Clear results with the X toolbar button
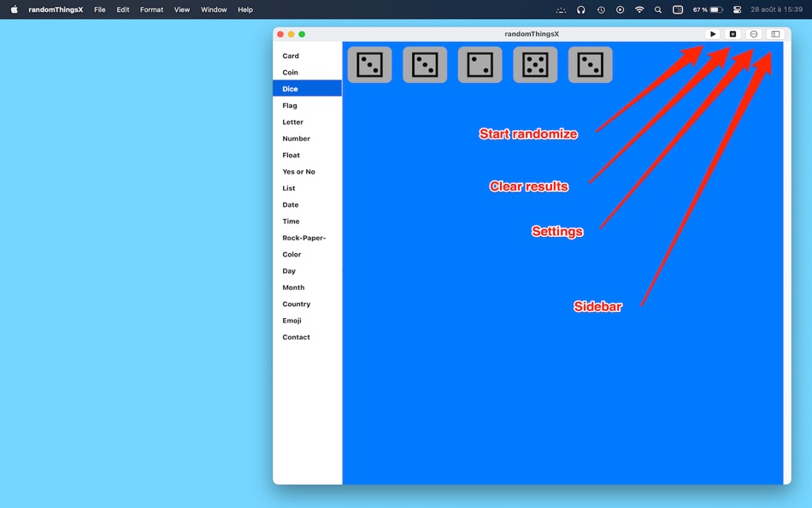The image size is (812, 508). click(x=733, y=33)
